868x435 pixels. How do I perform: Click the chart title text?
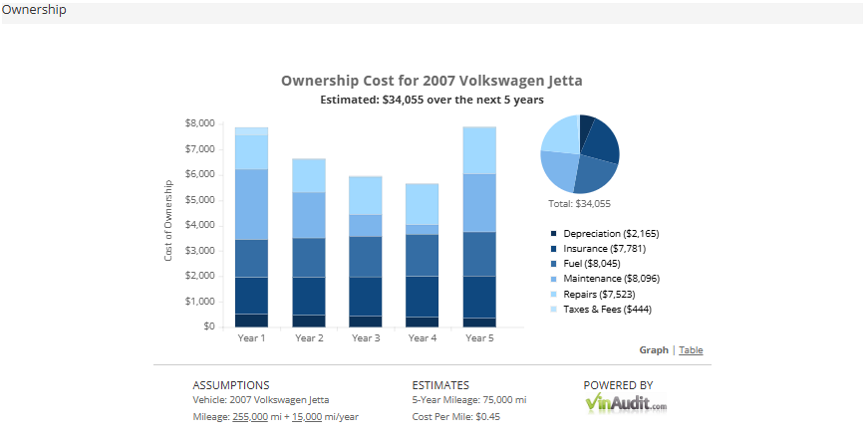pyautogui.click(x=432, y=81)
